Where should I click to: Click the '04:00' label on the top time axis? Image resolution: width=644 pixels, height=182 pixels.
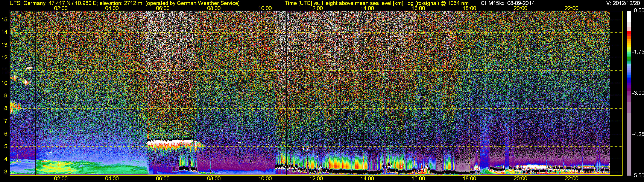click(112, 8)
